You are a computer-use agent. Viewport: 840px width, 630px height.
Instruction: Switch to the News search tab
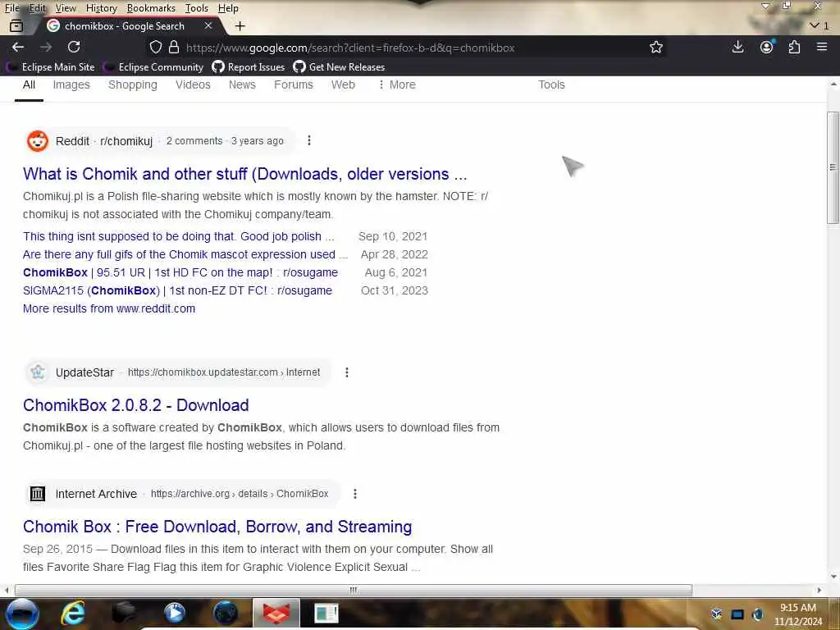click(x=242, y=84)
